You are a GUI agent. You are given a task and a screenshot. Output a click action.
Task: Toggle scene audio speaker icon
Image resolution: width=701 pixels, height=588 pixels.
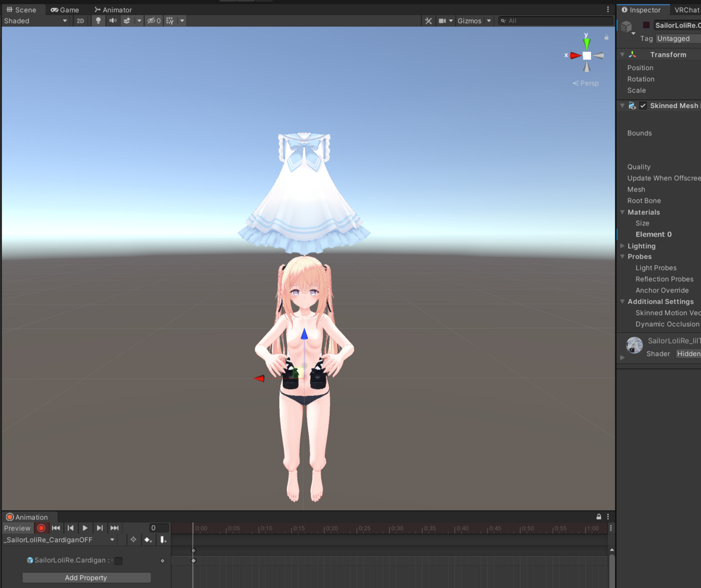(113, 20)
